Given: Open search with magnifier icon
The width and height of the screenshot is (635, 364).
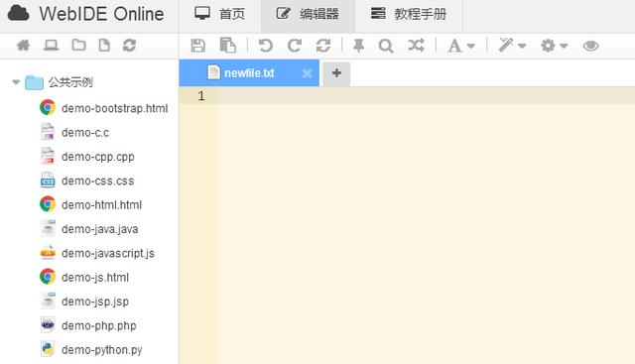Looking at the screenshot, I should tap(386, 46).
